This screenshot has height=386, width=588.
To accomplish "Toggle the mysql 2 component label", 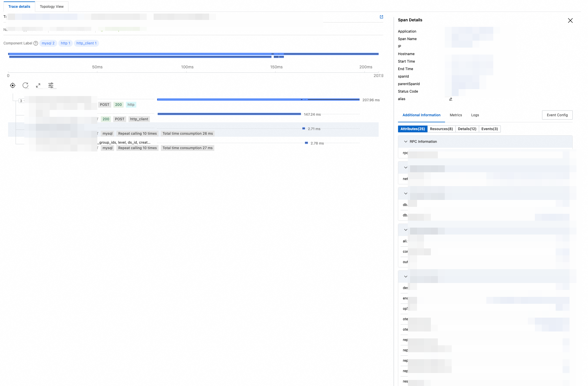I will click(x=48, y=43).
